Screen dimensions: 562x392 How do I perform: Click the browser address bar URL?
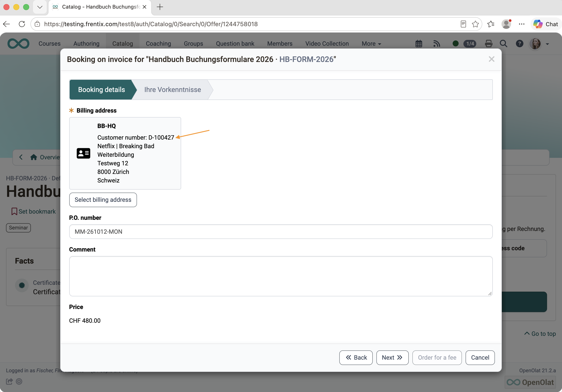click(151, 24)
